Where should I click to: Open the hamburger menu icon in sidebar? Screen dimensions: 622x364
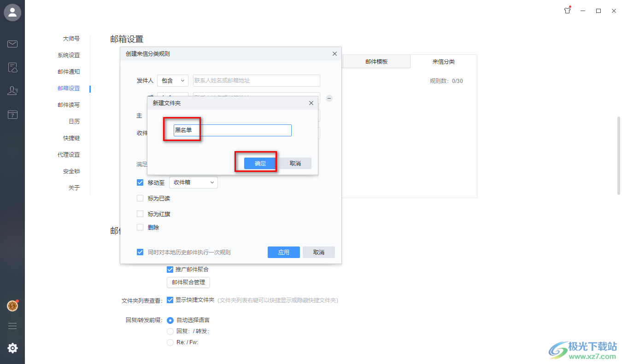click(12, 326)
